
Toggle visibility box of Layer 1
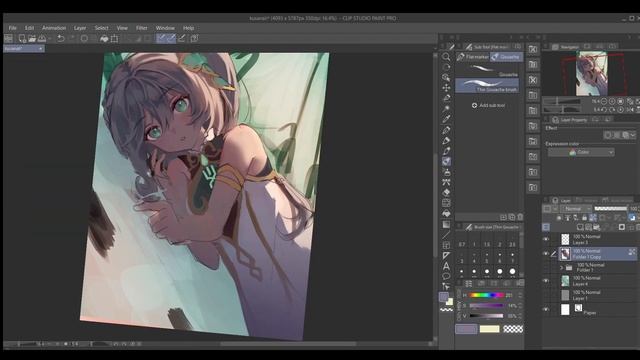pos(546,295)
